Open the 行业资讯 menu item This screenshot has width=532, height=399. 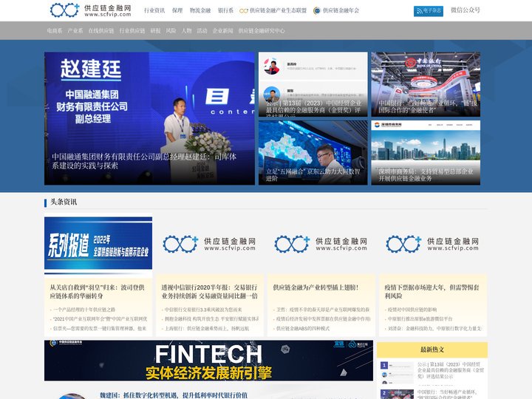[154, 10]
